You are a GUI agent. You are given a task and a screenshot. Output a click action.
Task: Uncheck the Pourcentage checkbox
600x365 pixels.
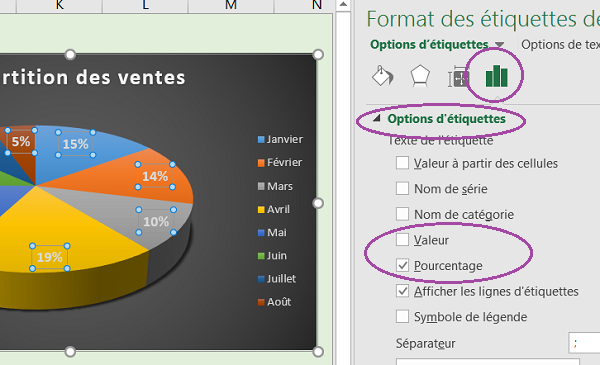(402, 265)
